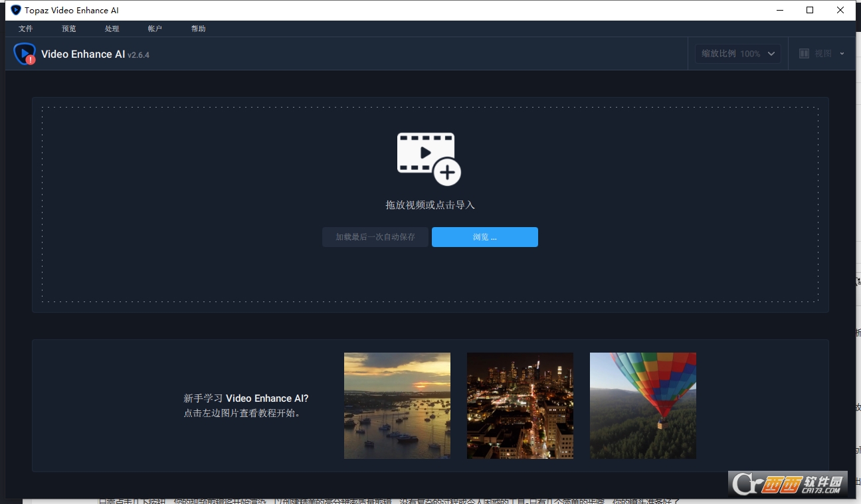
Task: Open the 帮助 menu
Action: 198,29
